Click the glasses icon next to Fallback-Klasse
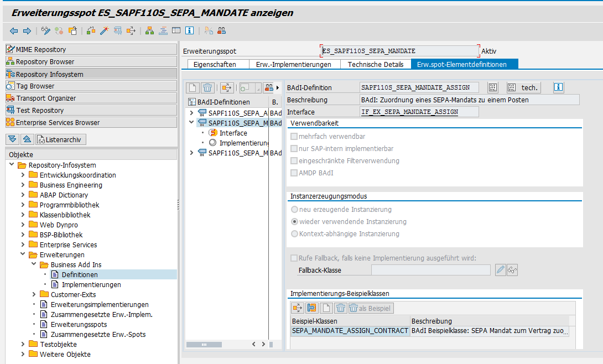The width and height of the screenshot is (603, 364). click(x=513, y=270)
